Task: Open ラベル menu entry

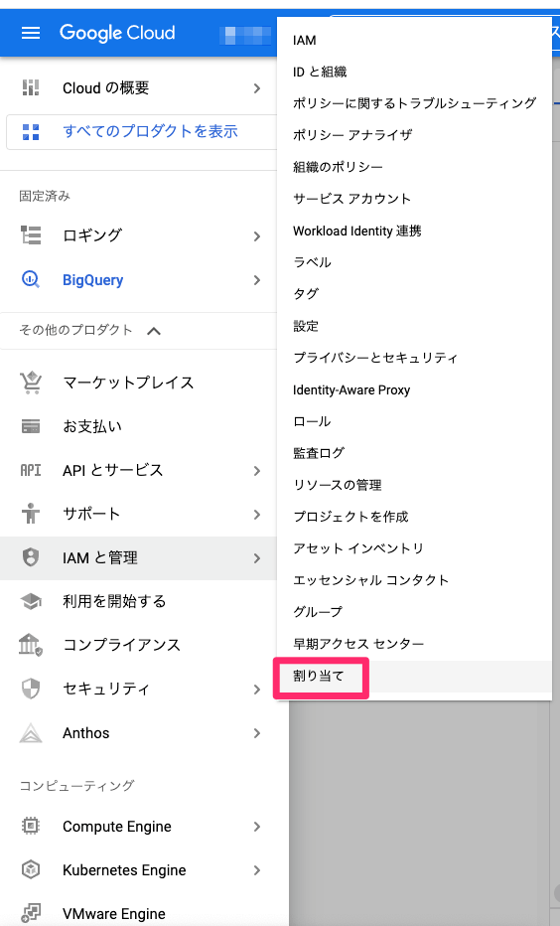Action: tap(414, 262)
